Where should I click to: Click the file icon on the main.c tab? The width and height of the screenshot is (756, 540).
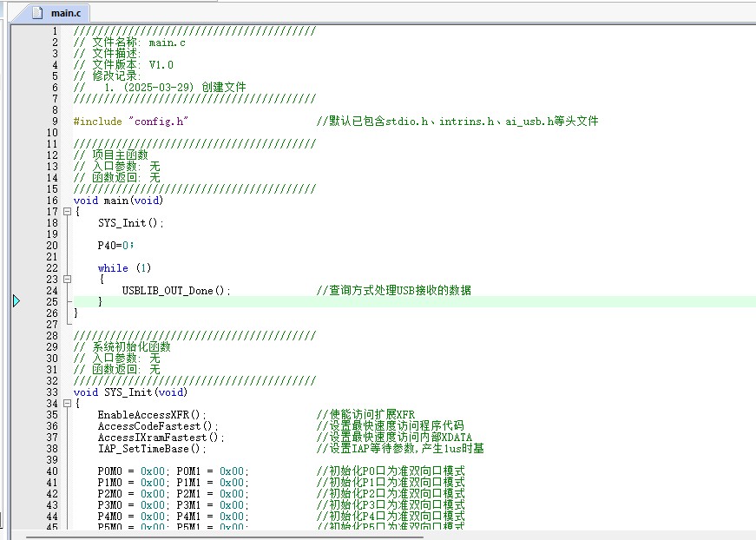(37, 13)
